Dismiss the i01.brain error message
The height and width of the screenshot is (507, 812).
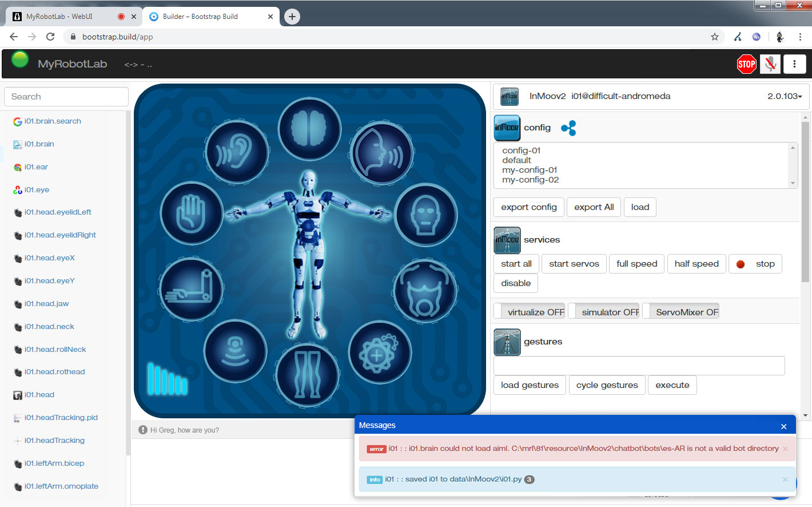[785, 449]
